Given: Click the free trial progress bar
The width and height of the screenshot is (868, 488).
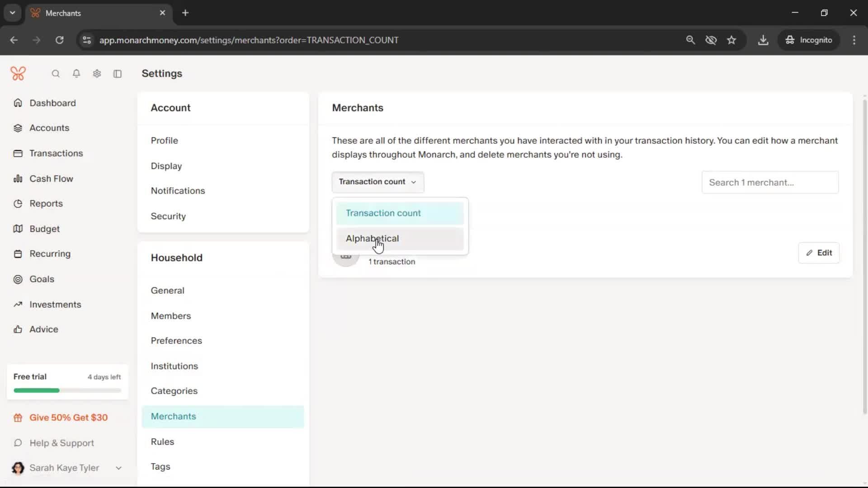Looking at the screenshot, I should (67, 390).
